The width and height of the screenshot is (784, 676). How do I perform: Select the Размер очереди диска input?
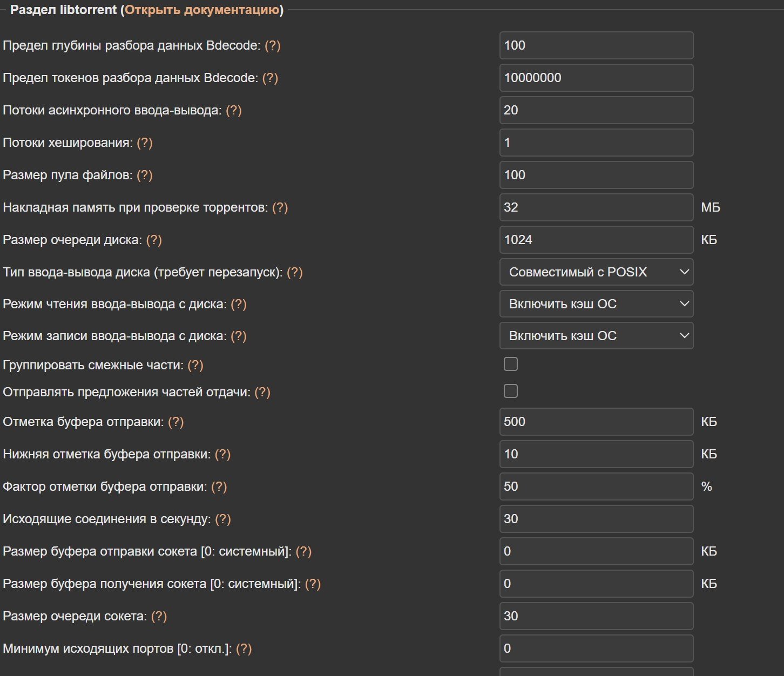point(597,240)
